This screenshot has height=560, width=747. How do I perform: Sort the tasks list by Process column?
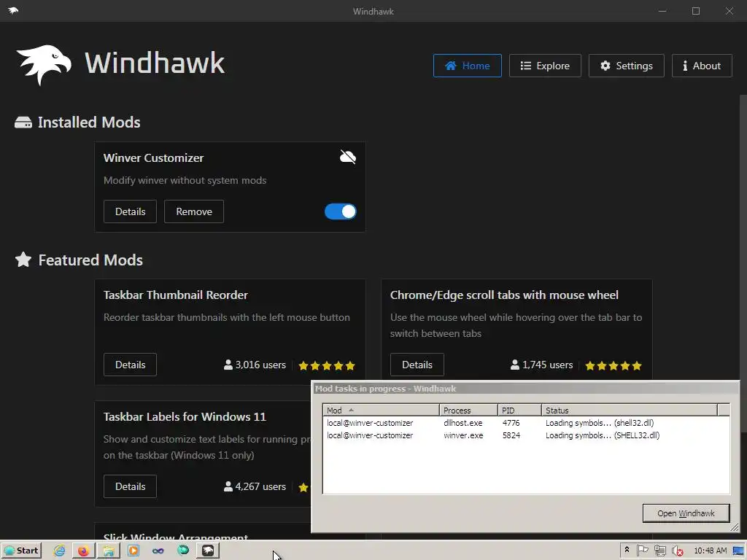(x=468, y=410)
